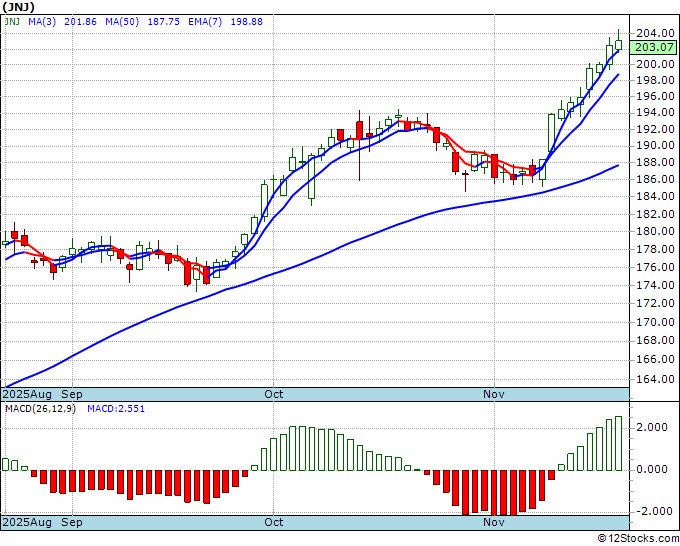Click the MACD:2.551 value label
Screen dimensions: 680x546
(x=116, y=409)
